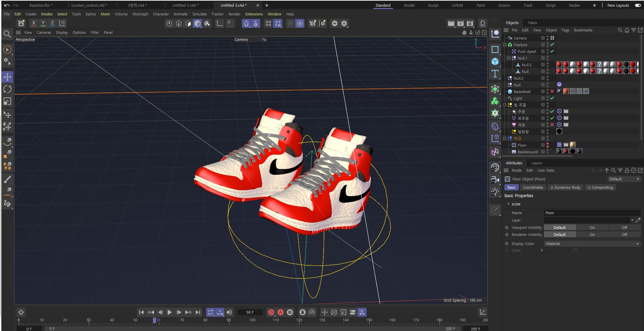Screen dimensions: 644x331
Task: Click the Name field containing Floor
Action: point(592,213)
